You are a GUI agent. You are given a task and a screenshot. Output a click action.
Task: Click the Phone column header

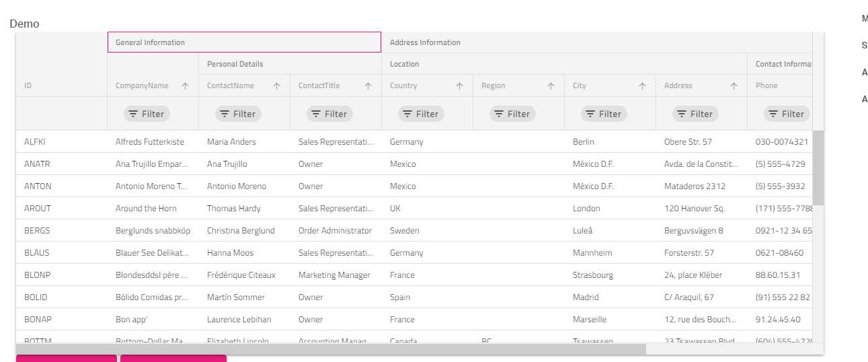780,85
